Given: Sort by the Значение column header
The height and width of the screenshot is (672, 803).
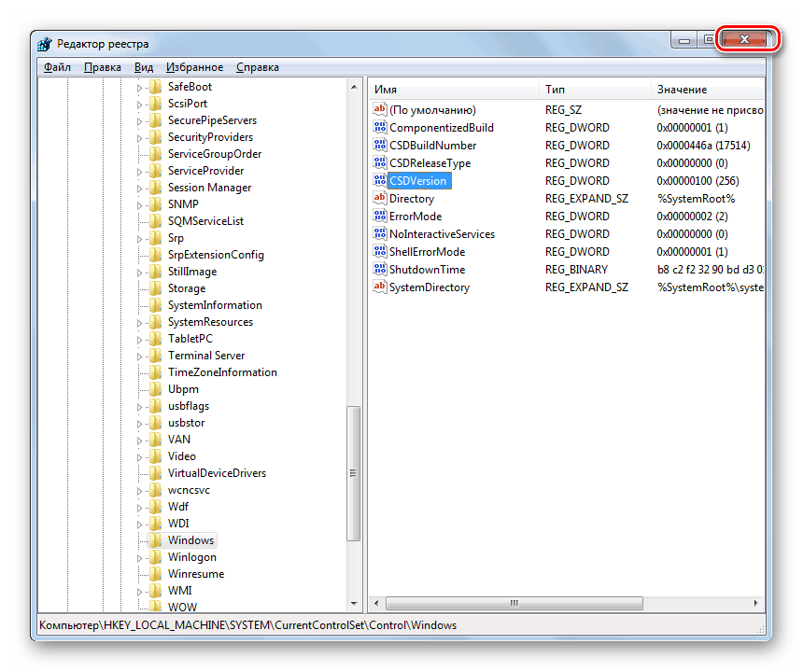Looking at the screenshot, I should [x=708, y=90].
